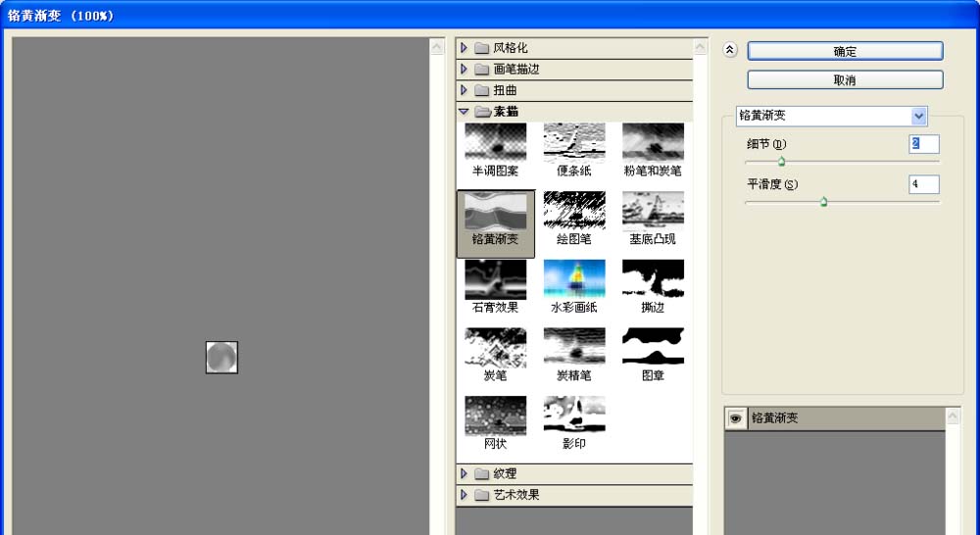
Task: Expand the 艺术效果 folder
Action: pyautogui.click(x=464, y=495)
